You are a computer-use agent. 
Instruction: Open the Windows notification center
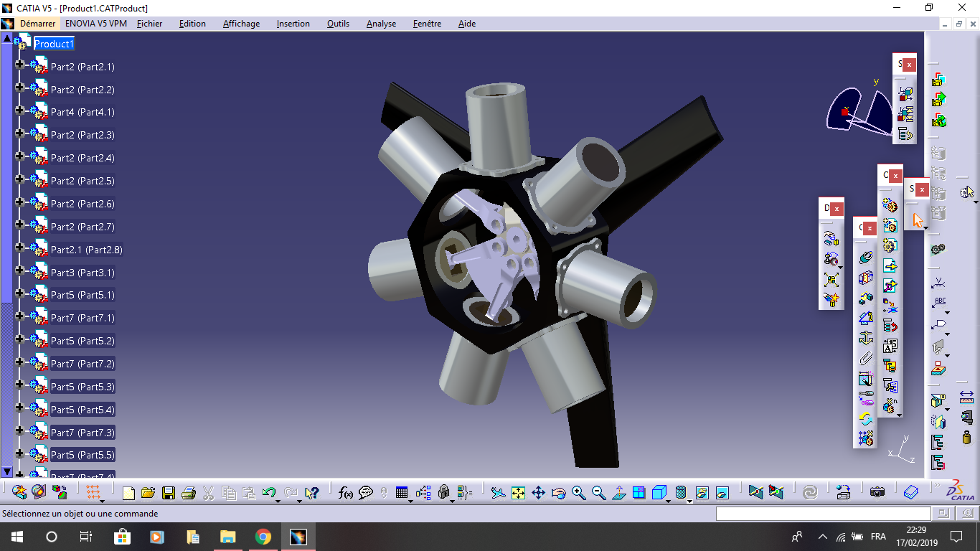coord(956,537)
